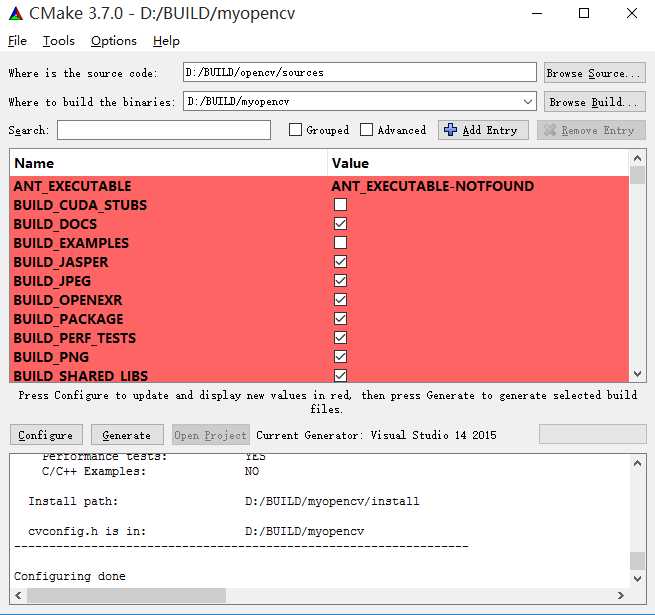Click the output log horizontal scrollbar thumb
This screenshot has height=615, width=655.
tap(127, 595)
